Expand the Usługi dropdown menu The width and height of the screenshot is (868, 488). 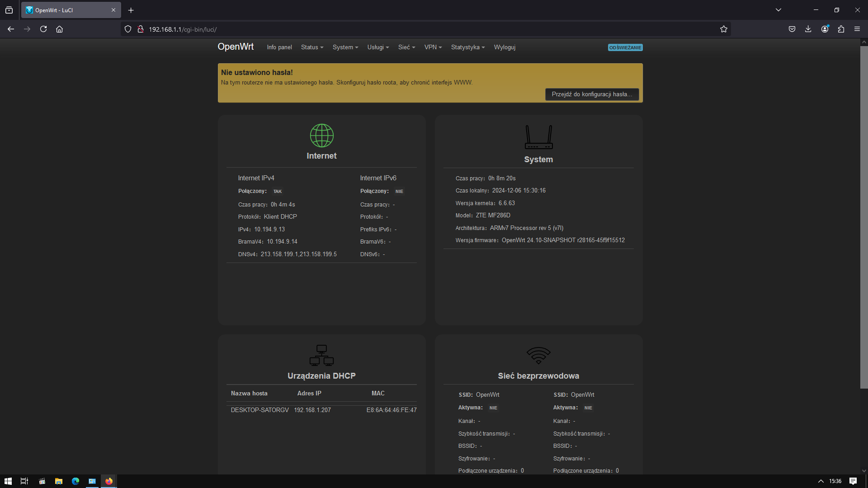[x=378, y=47]
